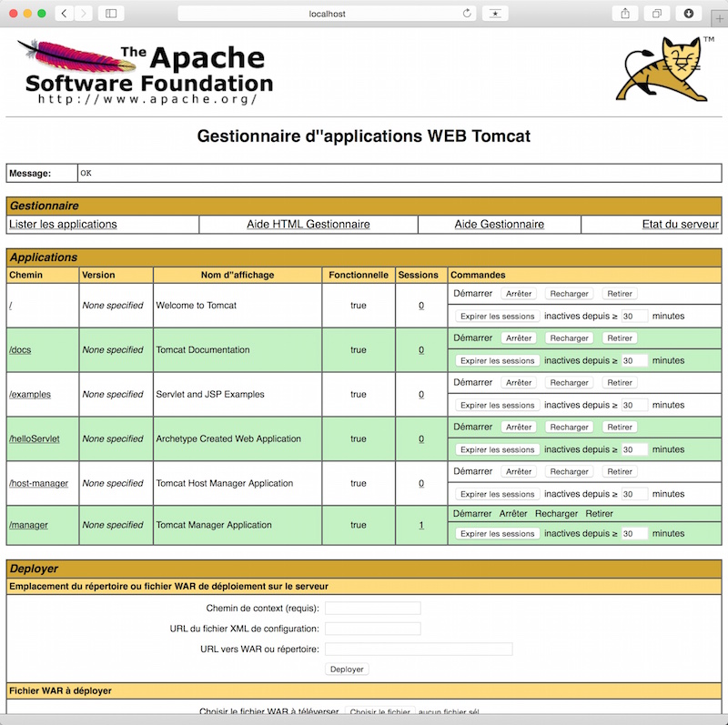Retirer the /helloServlet application
This screenshot has height=725, width=728.
point(620,428)
